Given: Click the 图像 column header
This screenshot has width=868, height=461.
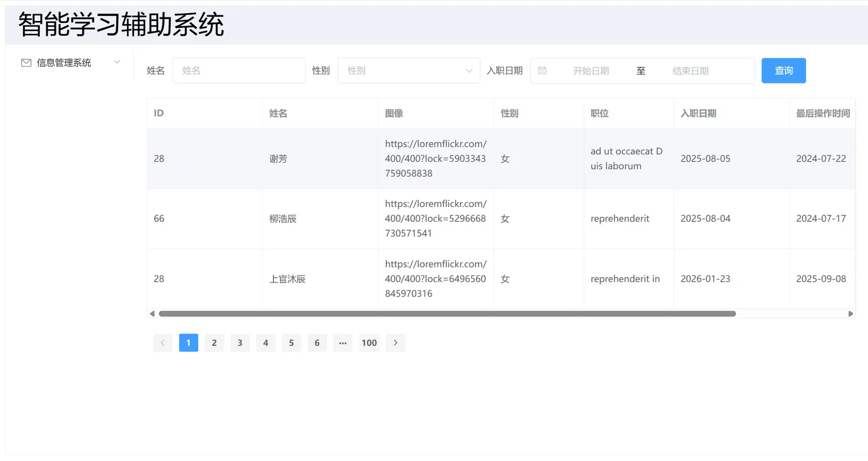Looking at the screenshot, I should tap(436, 113).
